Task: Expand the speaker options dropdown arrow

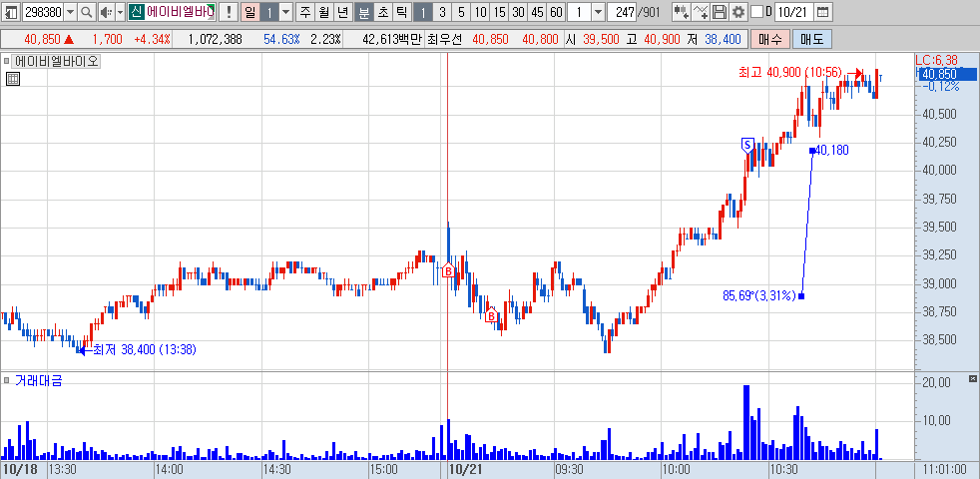Action: tap(120, 12)
